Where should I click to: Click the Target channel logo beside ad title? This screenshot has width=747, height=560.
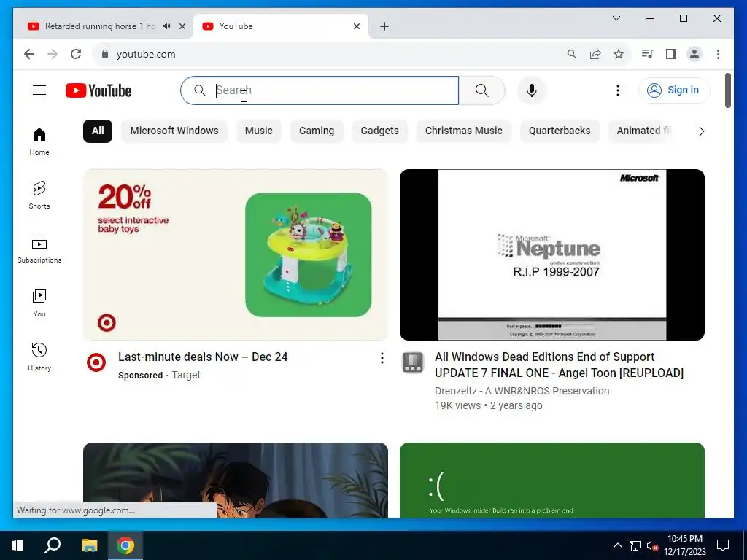[96, 363]
